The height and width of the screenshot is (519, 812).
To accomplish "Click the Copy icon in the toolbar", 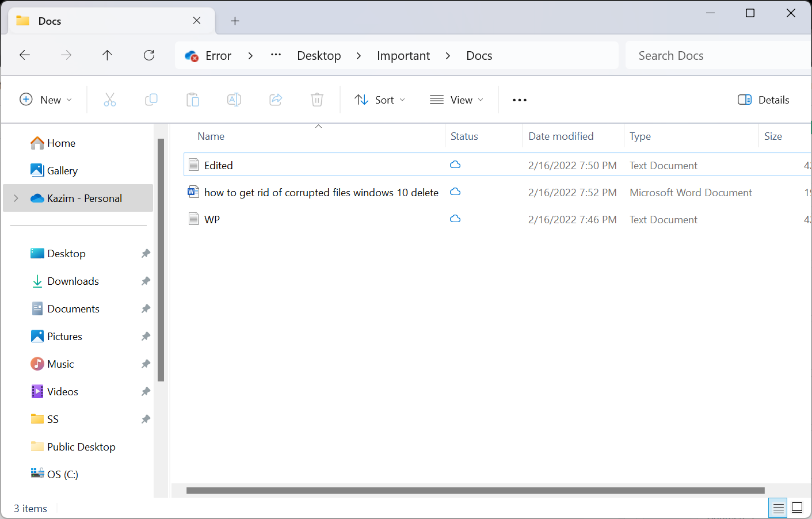I will pyautogui.click(x=151, y=100).
